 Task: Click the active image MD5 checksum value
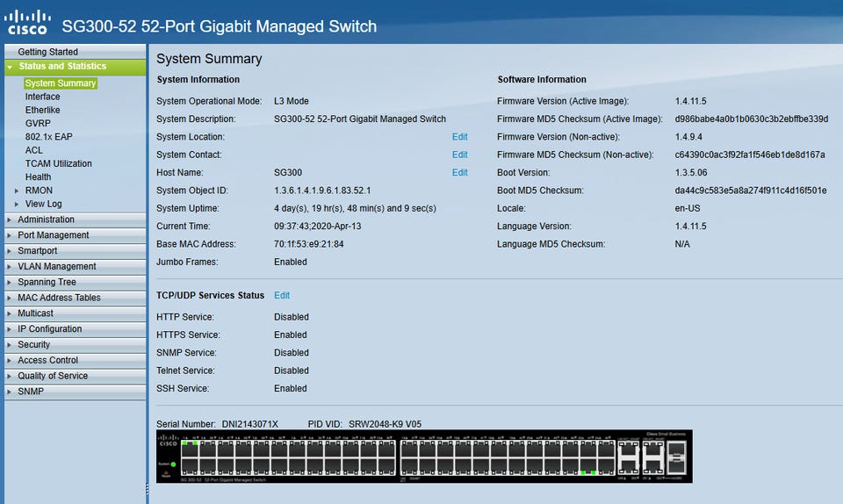coord(752,119)
